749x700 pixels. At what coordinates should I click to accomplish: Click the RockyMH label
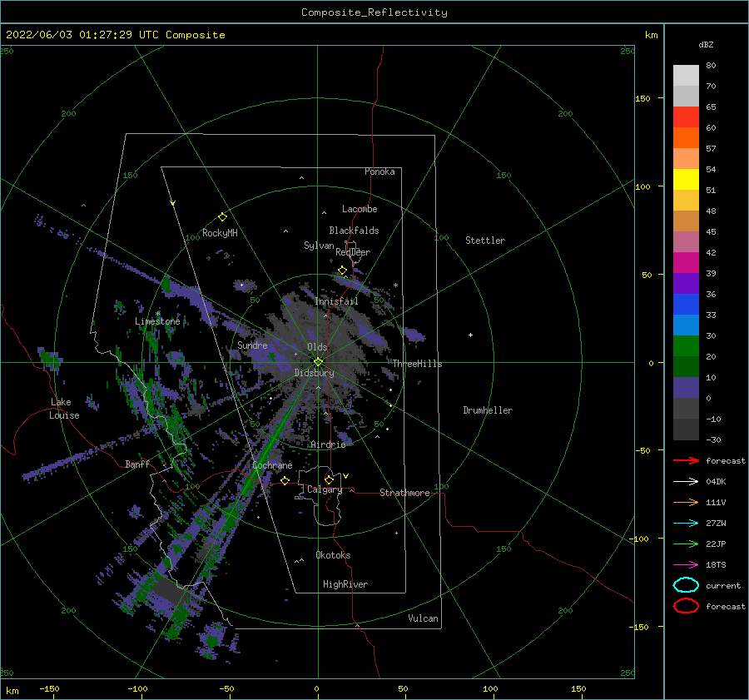[220, 233]
